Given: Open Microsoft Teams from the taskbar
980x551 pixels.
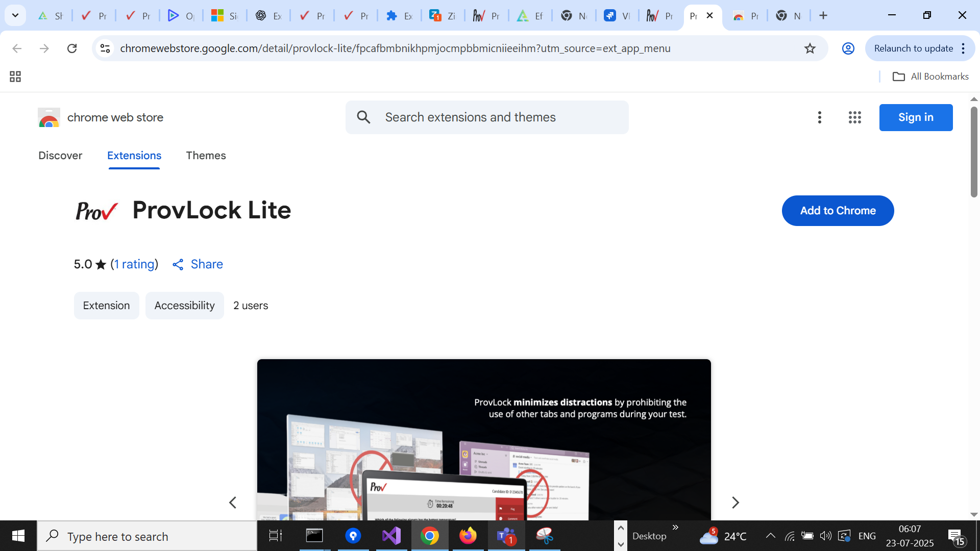Looking at the screenshot, I should [506, 536].
